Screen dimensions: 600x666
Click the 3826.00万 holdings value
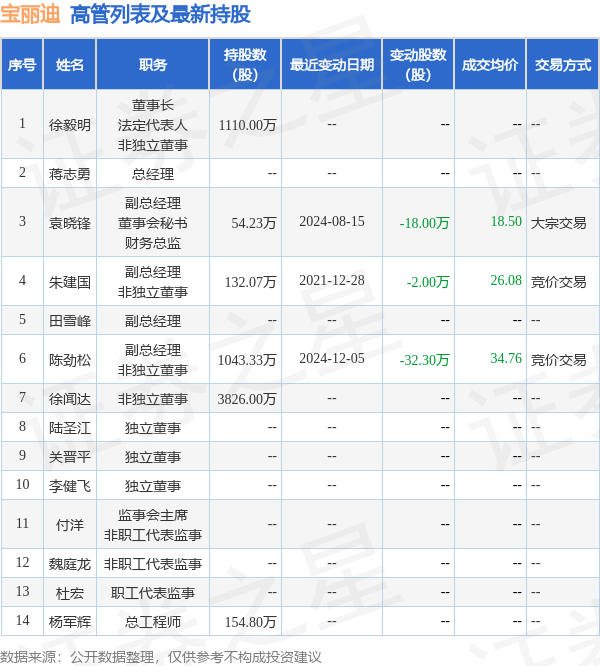(x=246, y=399)
